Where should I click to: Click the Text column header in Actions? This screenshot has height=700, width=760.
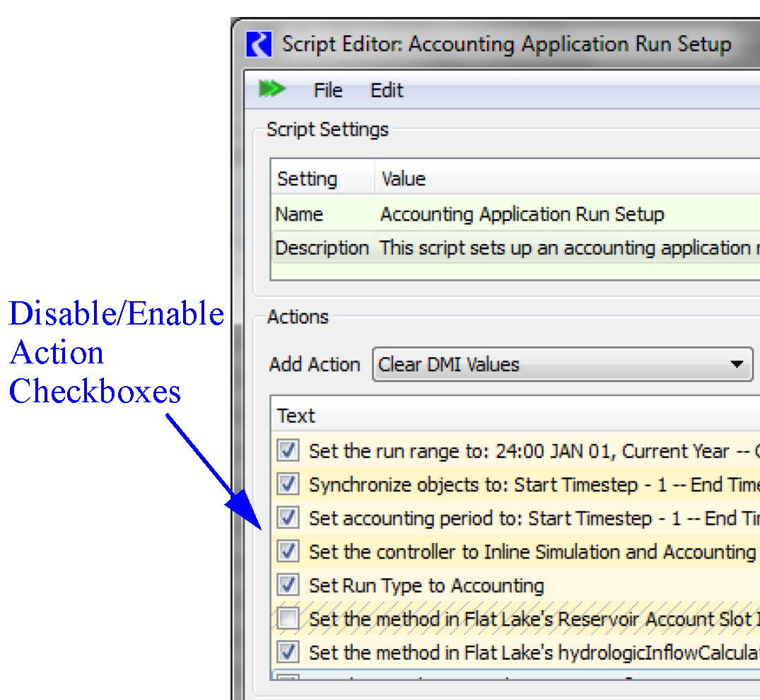pyautogui.click(x=296, y=416)
